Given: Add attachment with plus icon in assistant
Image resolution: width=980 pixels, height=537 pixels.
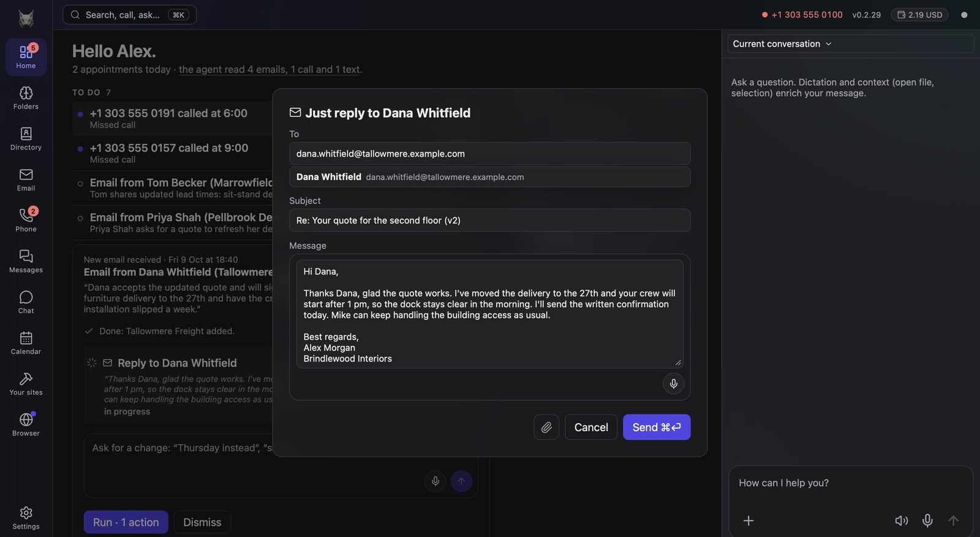Looking at the screenshot, I should coord(748,520).
